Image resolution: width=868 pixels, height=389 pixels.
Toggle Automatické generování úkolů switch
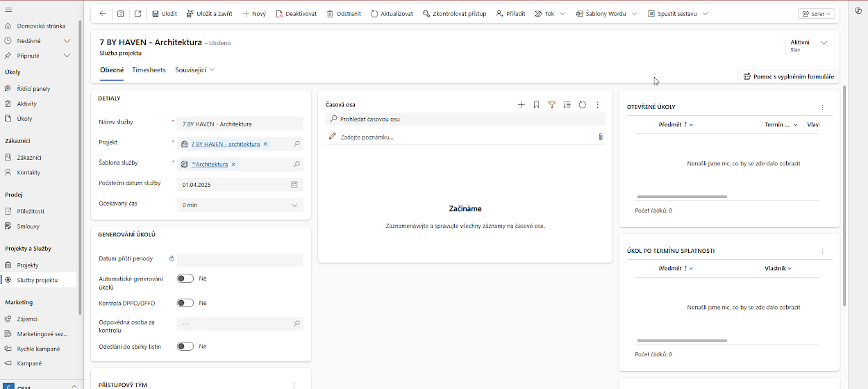185,279
